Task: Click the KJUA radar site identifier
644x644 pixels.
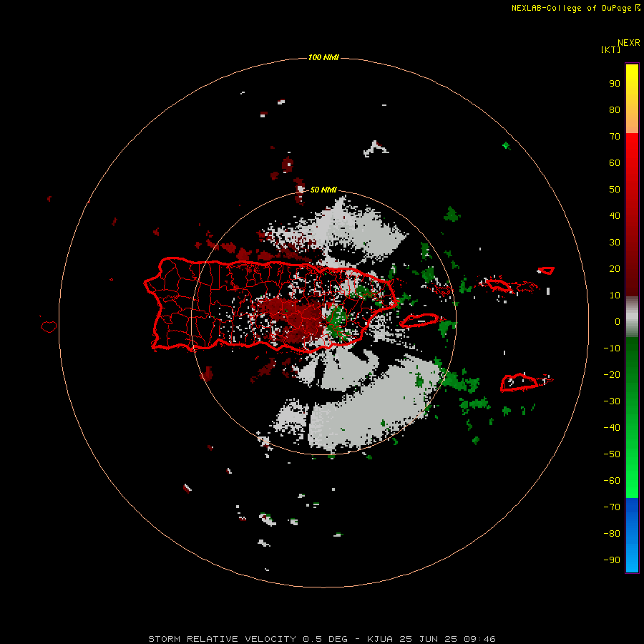Action: tap(380, 639)
